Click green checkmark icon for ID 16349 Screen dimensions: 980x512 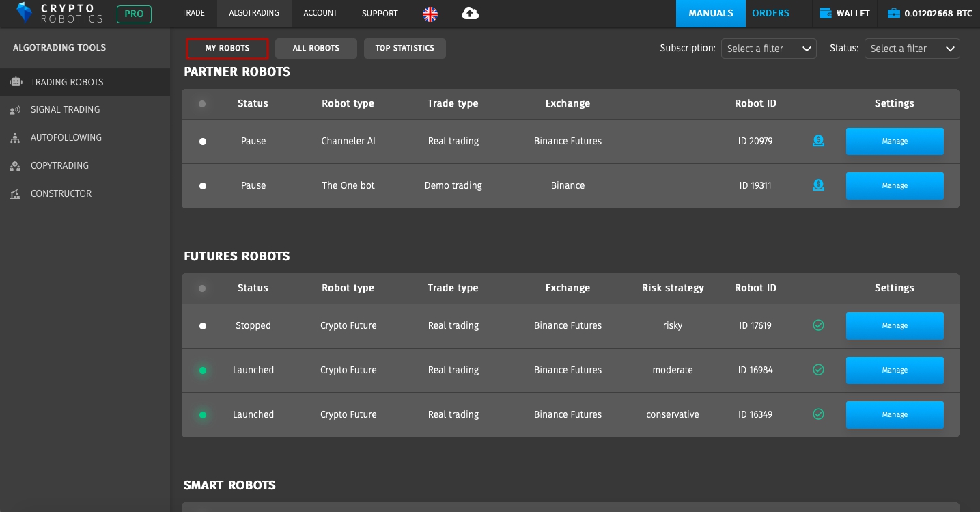818,414
